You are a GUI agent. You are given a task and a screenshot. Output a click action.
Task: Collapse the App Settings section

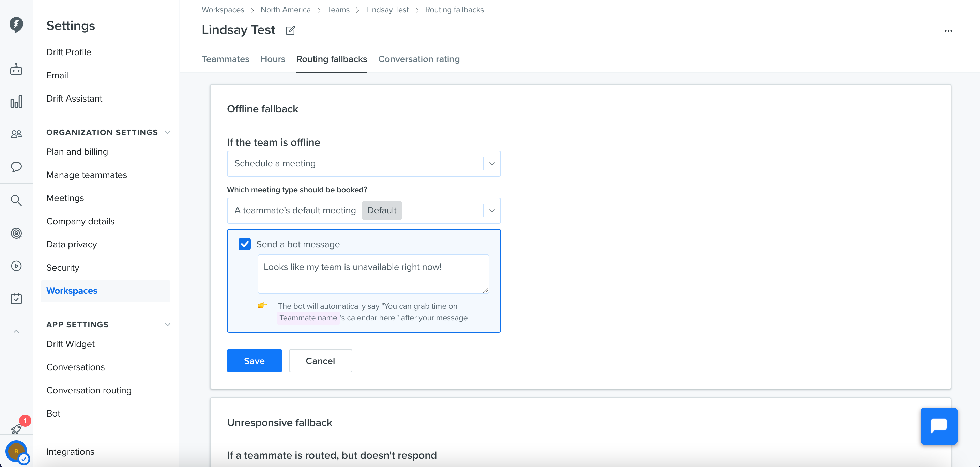pyautogui.click(x=167, y=324)
